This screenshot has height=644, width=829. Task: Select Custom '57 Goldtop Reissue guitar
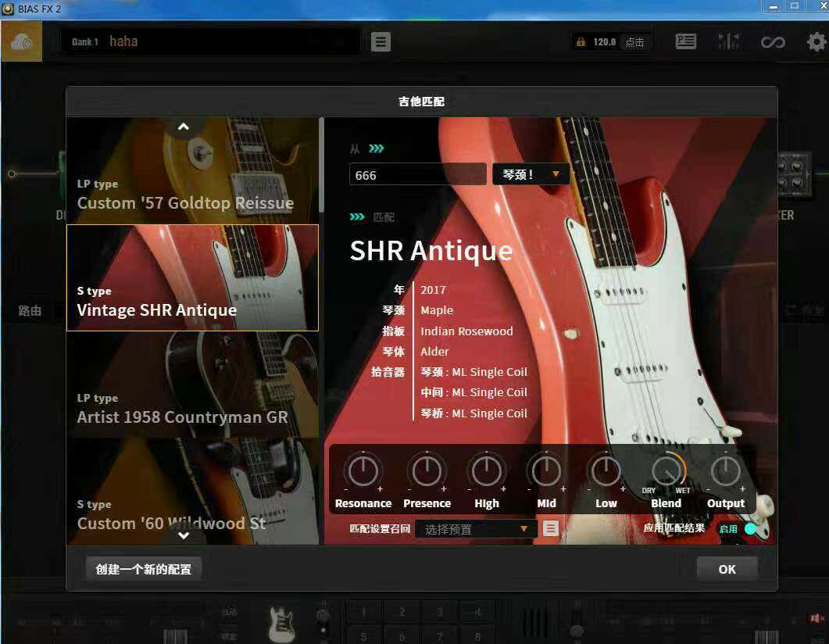(192, 170)
